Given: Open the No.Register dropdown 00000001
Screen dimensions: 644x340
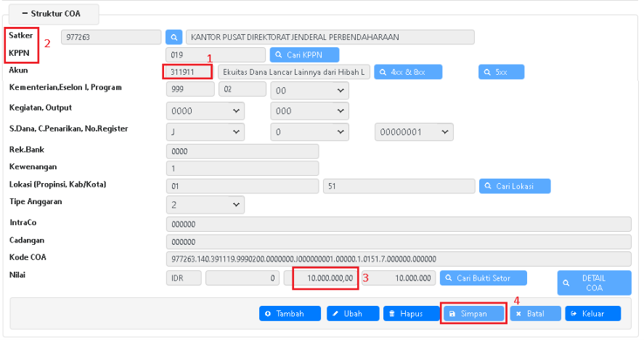Looking at the screenshot, I should pyautogui.click(x=414, y=132).
